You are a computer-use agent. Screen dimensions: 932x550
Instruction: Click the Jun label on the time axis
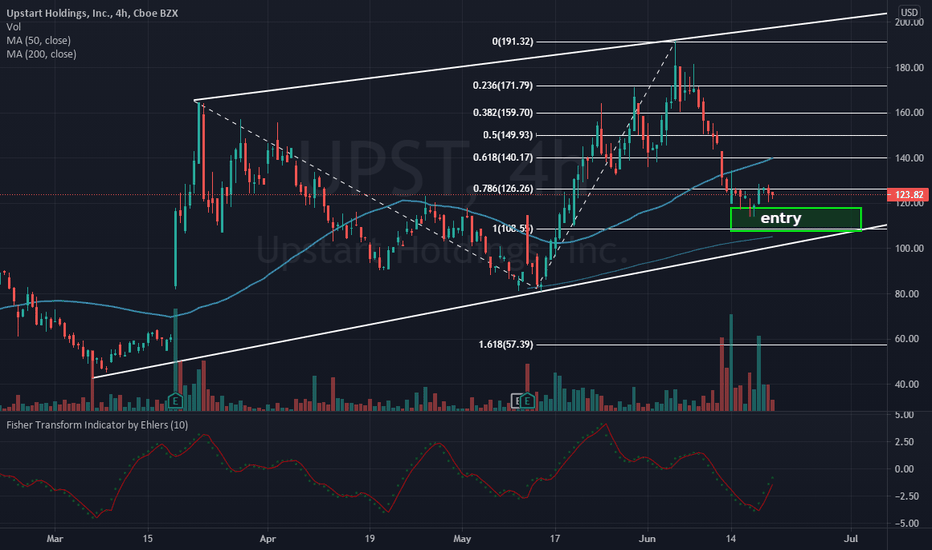point(647,539)
